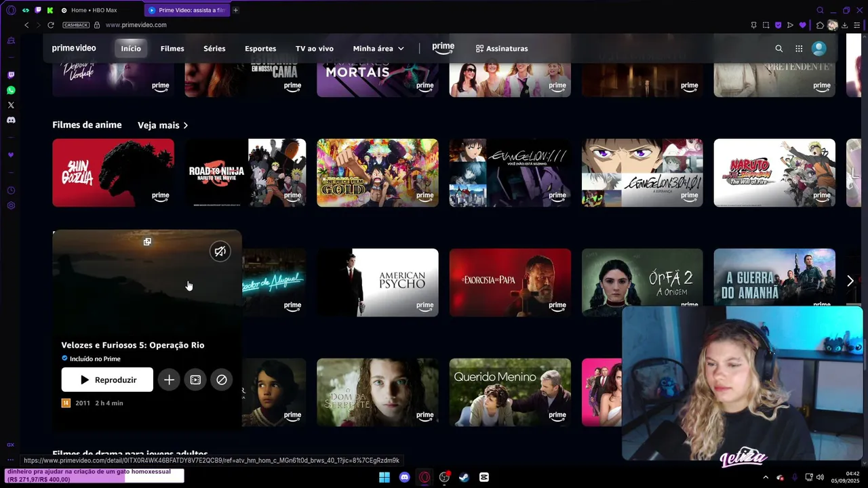Click the Opera GX menu logo

click(11, 10)
